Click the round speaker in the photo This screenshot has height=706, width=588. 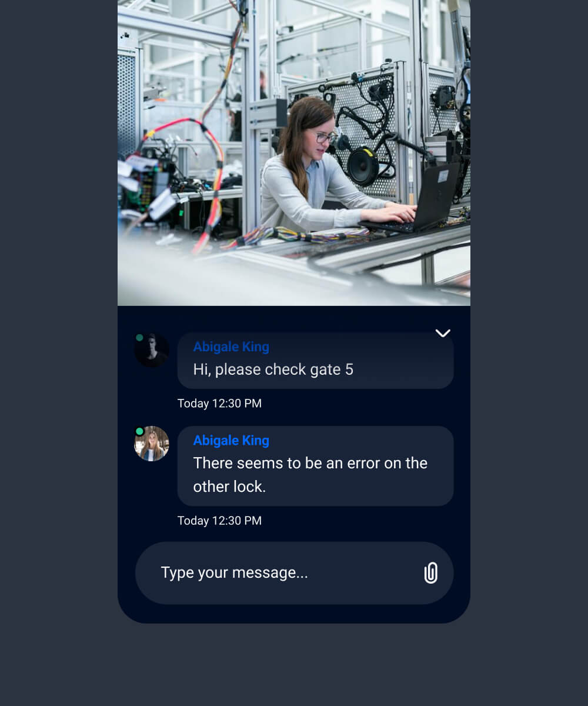(x=362, y=165)
